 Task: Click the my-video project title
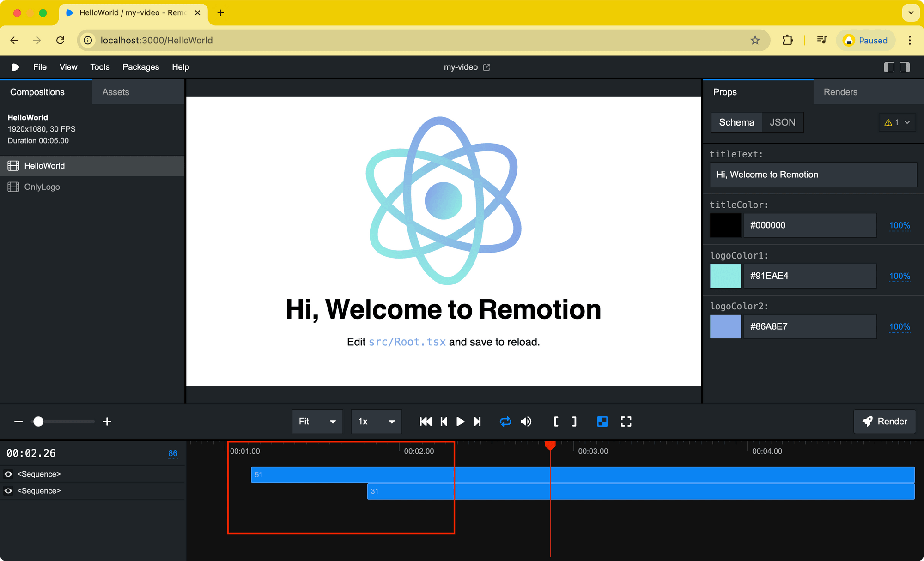(x=461, y=67)
